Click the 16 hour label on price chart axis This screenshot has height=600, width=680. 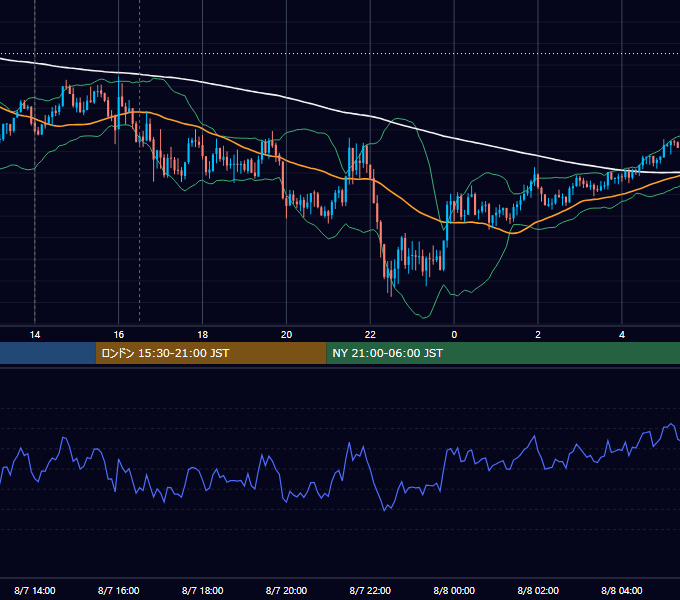click(118, 335)
